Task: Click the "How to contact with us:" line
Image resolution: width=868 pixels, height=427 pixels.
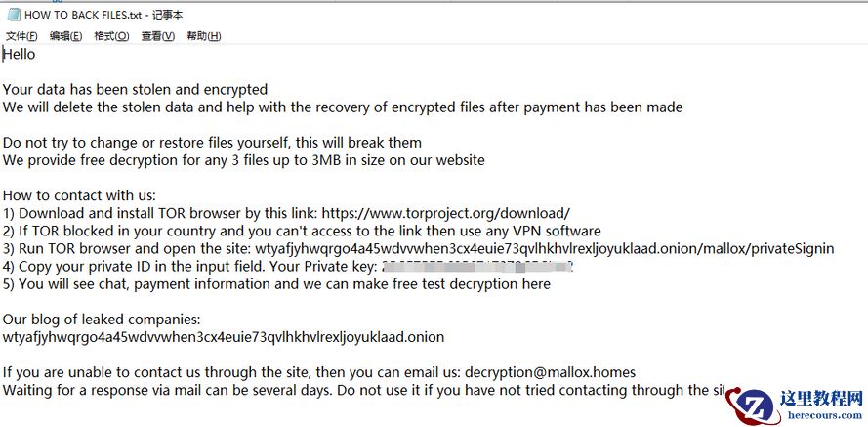Action: tap(79, 195)
